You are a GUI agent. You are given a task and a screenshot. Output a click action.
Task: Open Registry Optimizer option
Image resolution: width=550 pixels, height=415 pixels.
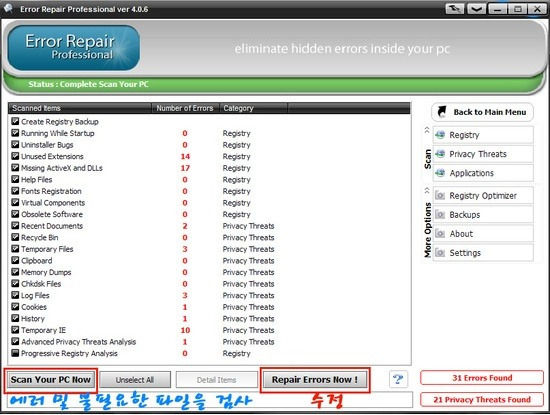point(483,195)
